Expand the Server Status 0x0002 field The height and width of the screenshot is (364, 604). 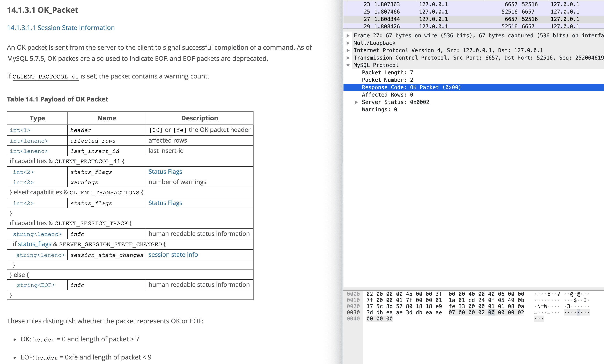(x=356, y=102)
